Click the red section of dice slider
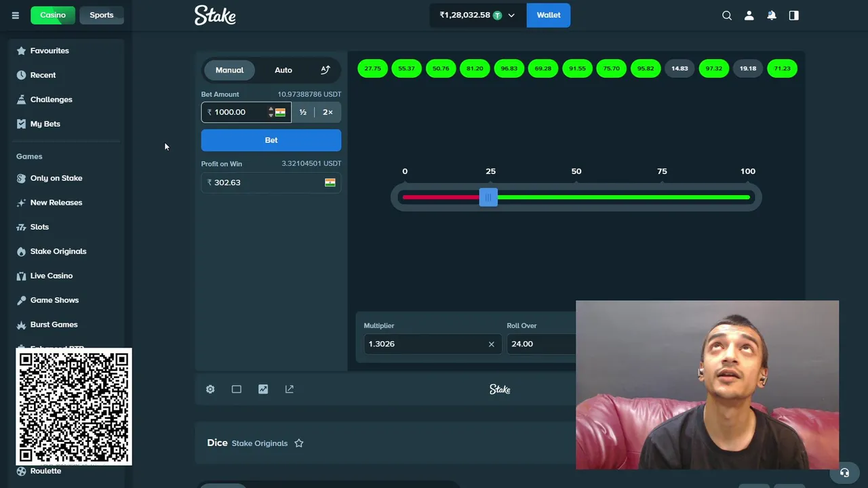This screenshot has width=868, height=488. click(x=441, y=197)
